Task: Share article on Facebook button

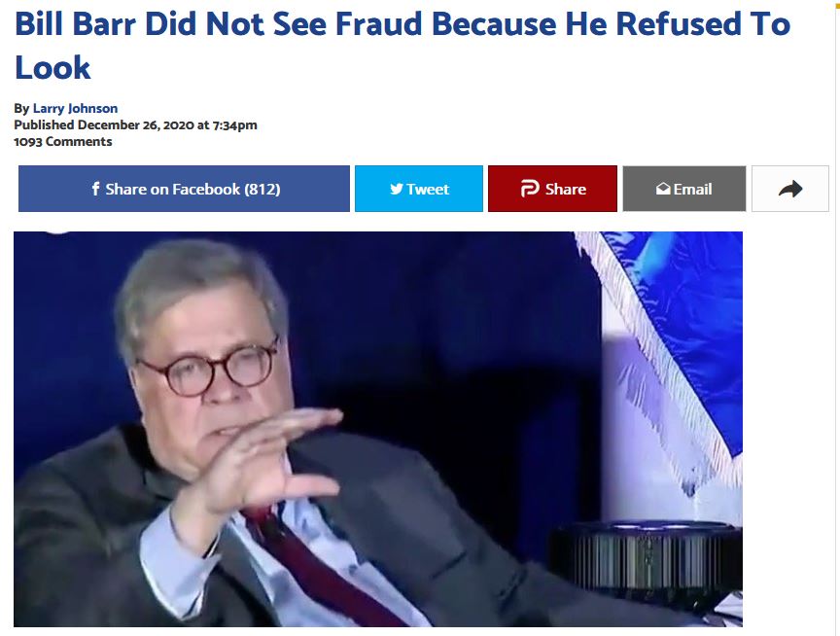Action: tap(184, 189)
